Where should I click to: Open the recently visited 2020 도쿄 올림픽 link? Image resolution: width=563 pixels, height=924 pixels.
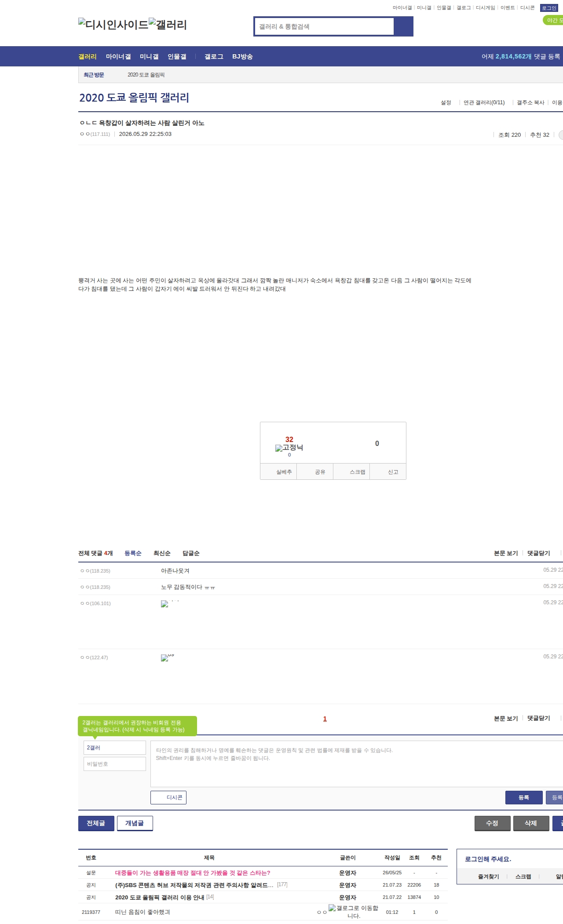tap(146, 75)
